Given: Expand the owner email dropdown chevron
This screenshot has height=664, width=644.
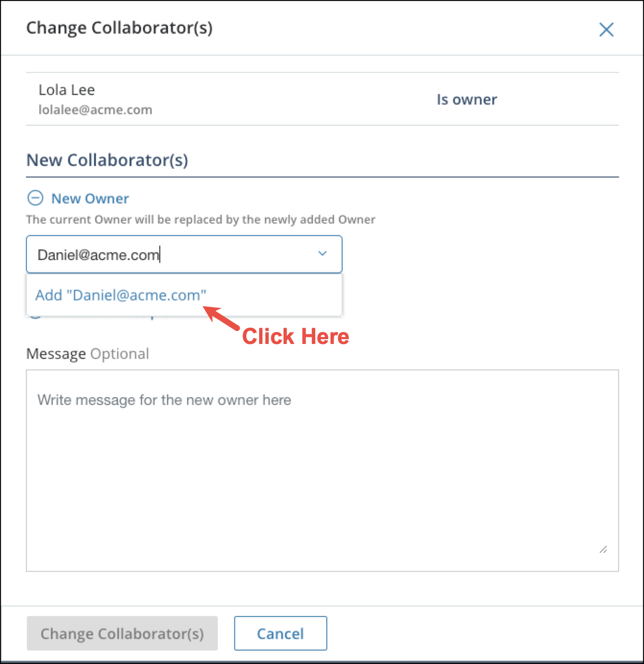Looking at the screenshot, I should coord(322,253).
